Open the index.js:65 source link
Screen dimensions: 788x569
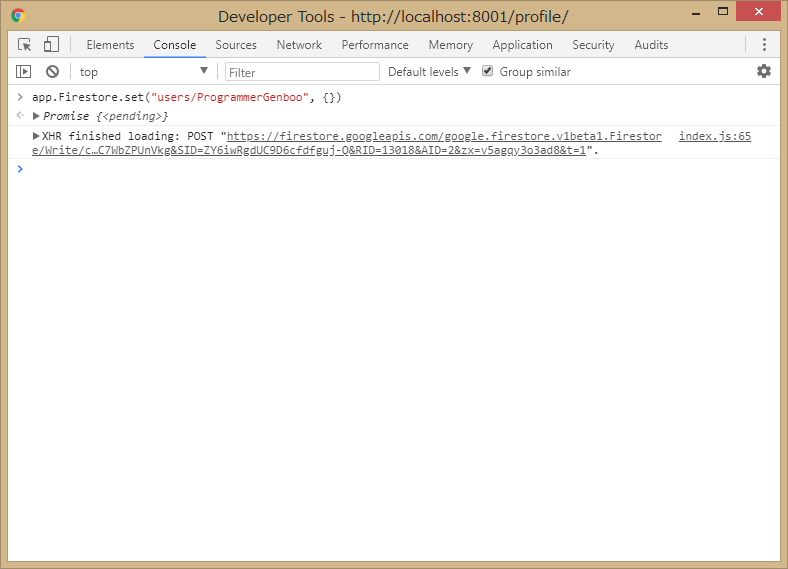714,136
